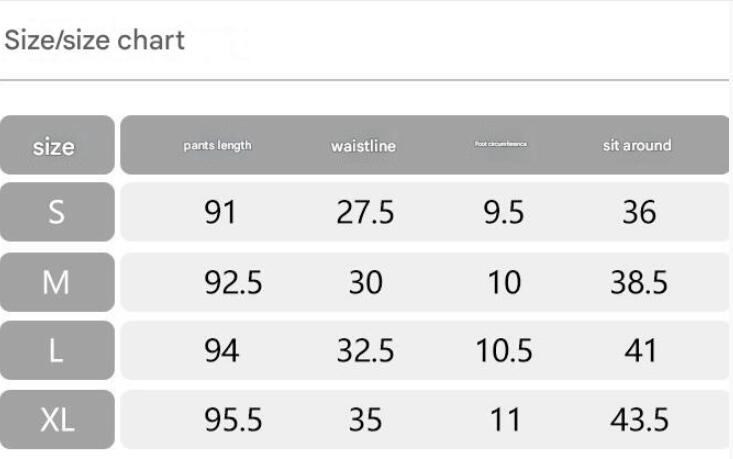The image size is (733, 459).
Task: Click the 'foot circumference' column header
Action: pyautogui.click(x=501, y=146)
